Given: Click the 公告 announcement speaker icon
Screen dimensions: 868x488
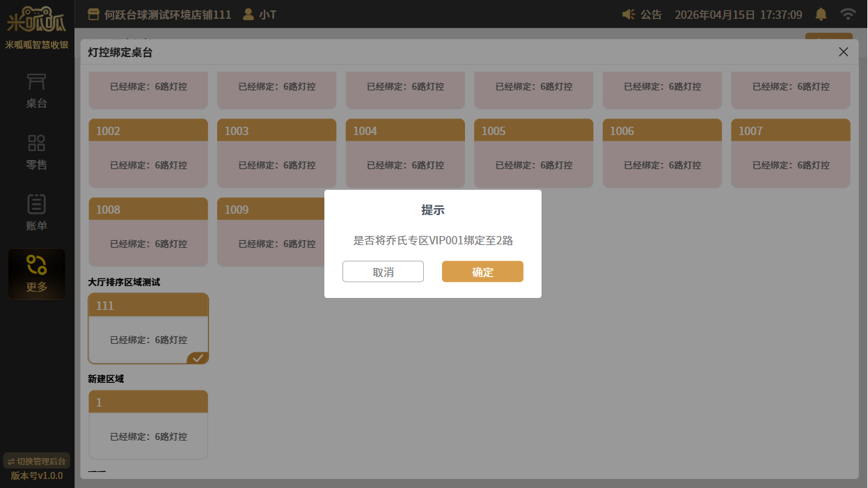Looking at the screenshot, I should point(629,15).
